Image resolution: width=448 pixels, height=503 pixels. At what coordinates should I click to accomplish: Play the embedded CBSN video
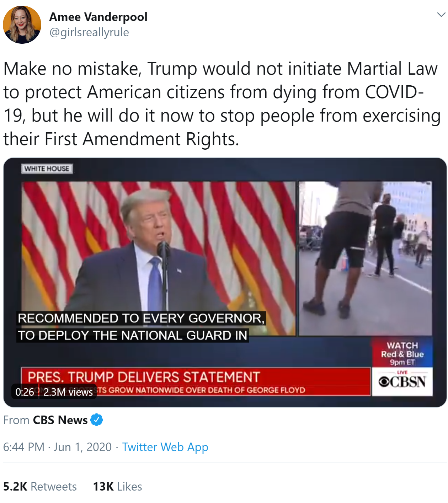(225, 282)
